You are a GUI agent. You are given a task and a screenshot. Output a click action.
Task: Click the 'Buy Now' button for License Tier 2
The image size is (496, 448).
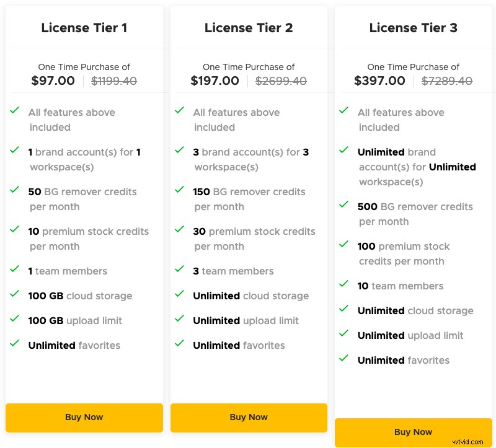[x=248, y=418]
